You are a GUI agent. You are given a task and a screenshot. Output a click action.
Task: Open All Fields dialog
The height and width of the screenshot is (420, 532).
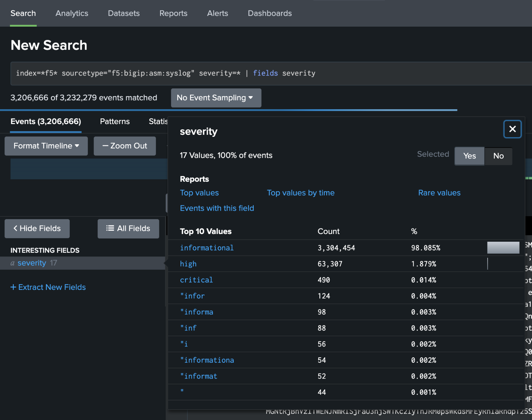128,229
